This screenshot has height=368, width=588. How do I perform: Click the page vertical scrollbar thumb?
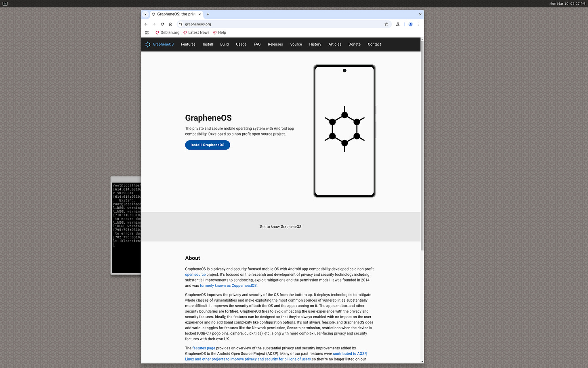422,146
